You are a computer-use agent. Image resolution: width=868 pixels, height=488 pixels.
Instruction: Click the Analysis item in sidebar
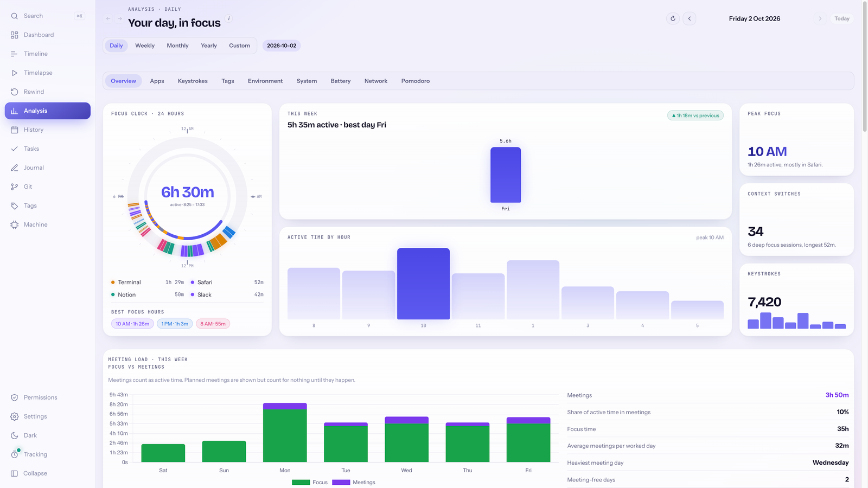click(x=48, y=111)
